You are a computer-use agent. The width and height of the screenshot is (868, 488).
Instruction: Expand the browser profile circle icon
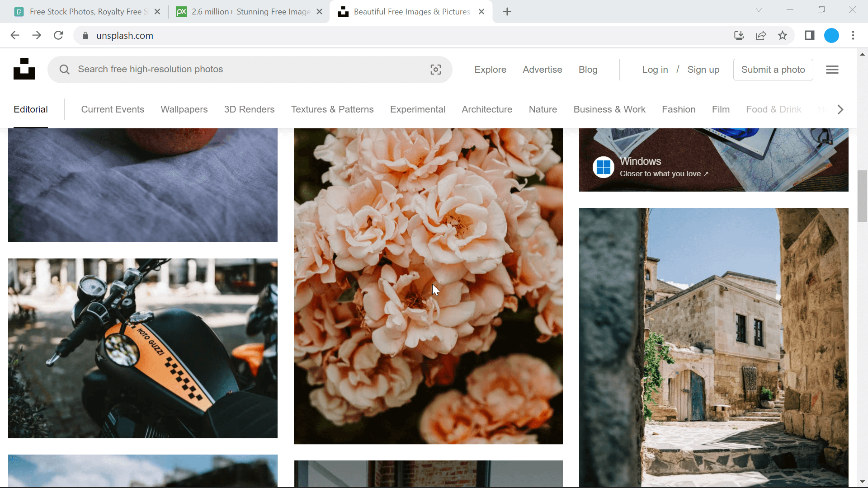tap(832, 36)
